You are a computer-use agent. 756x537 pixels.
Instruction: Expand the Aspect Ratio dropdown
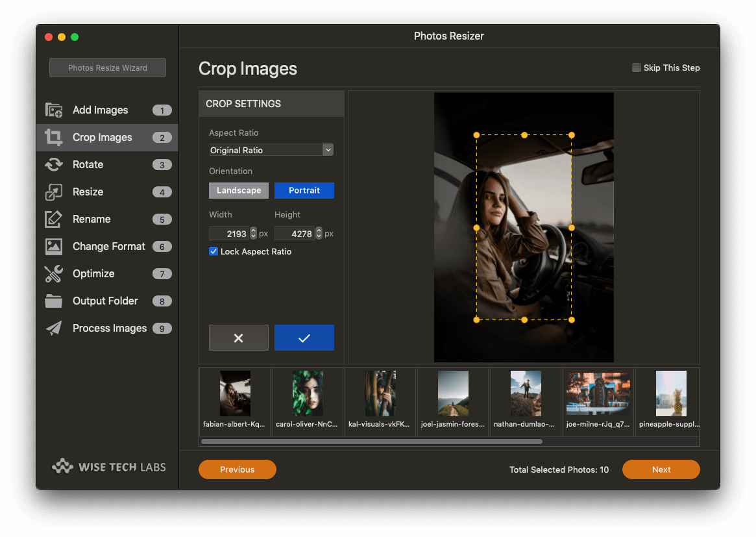(x=271, y=150)
